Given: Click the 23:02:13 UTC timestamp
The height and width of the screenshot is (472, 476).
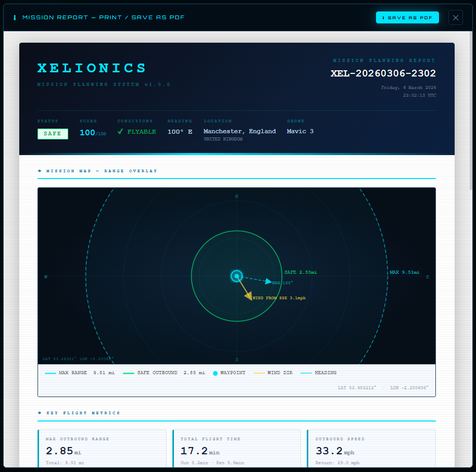Looking at the screenshot, I should pyautogui.click(x=420, y=95).
